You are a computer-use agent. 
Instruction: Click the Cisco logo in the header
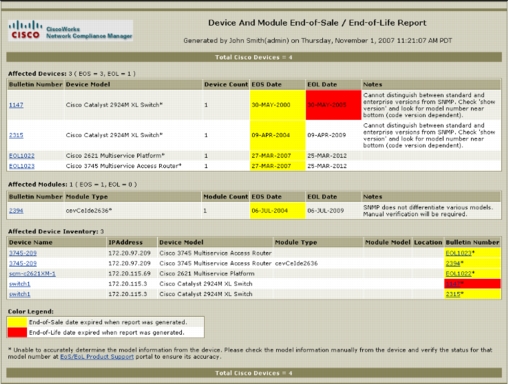(x=25, y=30)
